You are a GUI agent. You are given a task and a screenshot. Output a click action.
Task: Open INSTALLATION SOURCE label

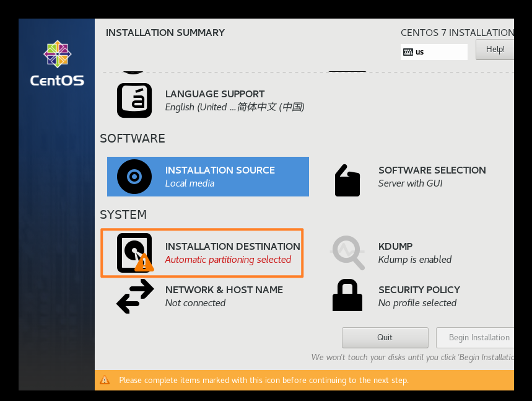(x=220, y=170)
